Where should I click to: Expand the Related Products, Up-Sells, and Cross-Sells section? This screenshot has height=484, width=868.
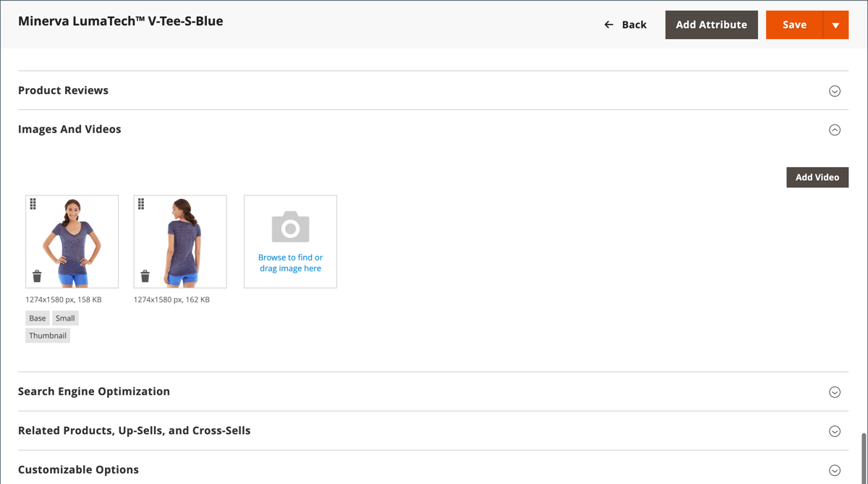(835, 430)
